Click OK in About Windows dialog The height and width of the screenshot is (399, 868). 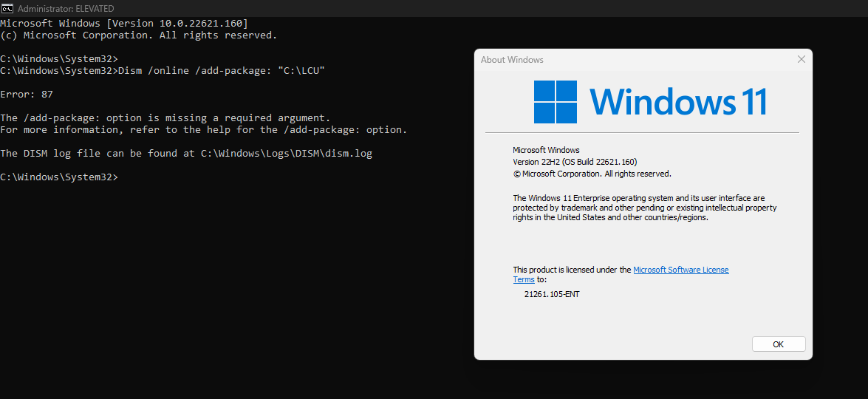point(779,344)
